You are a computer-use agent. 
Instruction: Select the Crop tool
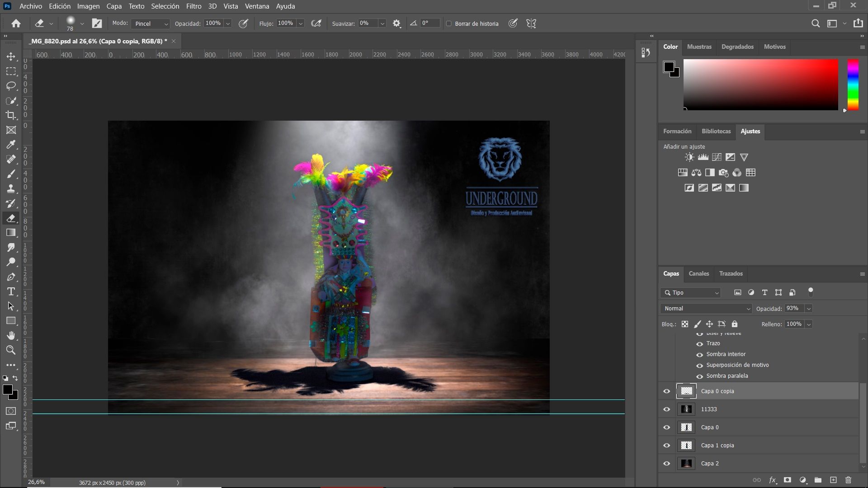tap(11, 115)
